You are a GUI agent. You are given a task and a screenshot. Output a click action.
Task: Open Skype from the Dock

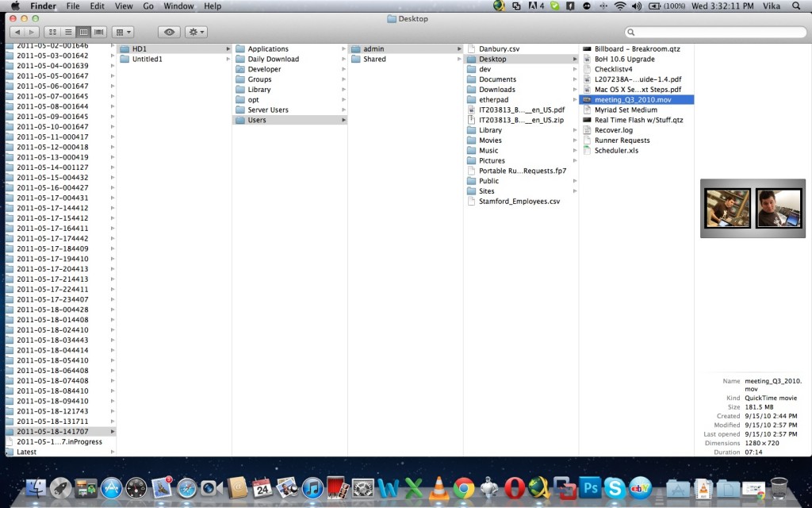tap(614, 487)
